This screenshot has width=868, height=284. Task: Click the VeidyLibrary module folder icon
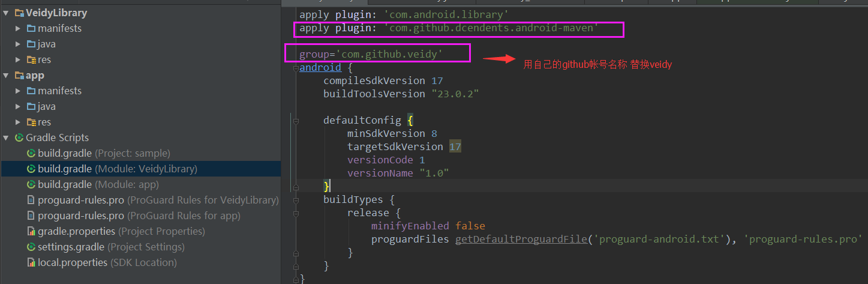[19, 13]
